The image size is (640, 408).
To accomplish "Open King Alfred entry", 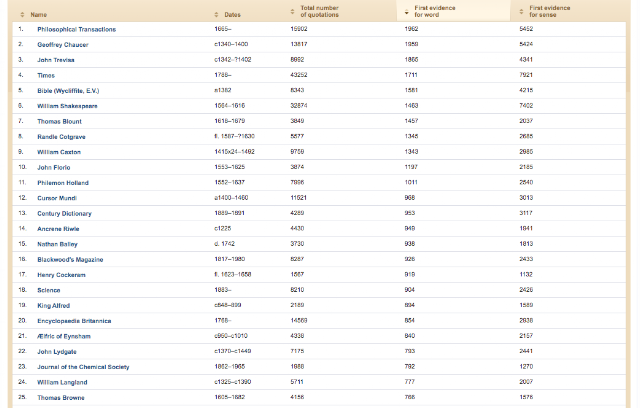I will click(x=53, y=306).
